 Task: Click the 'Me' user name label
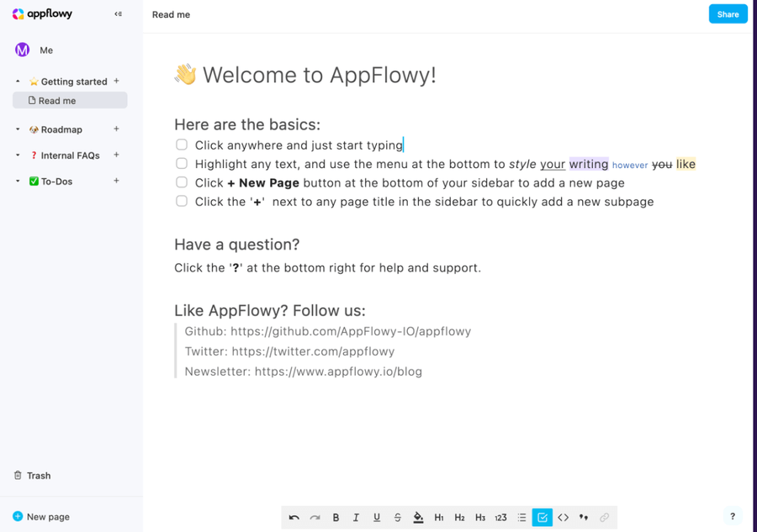(x=46, y=50)
